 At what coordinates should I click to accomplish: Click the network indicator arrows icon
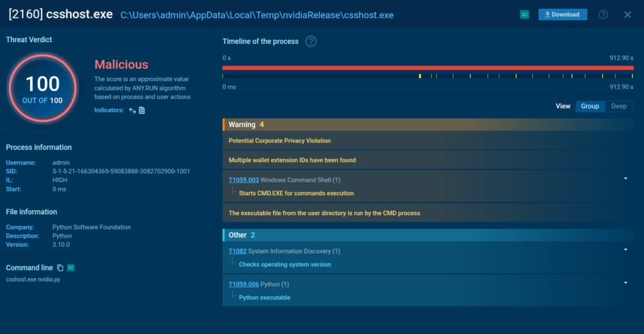click(x=133, y=110)
